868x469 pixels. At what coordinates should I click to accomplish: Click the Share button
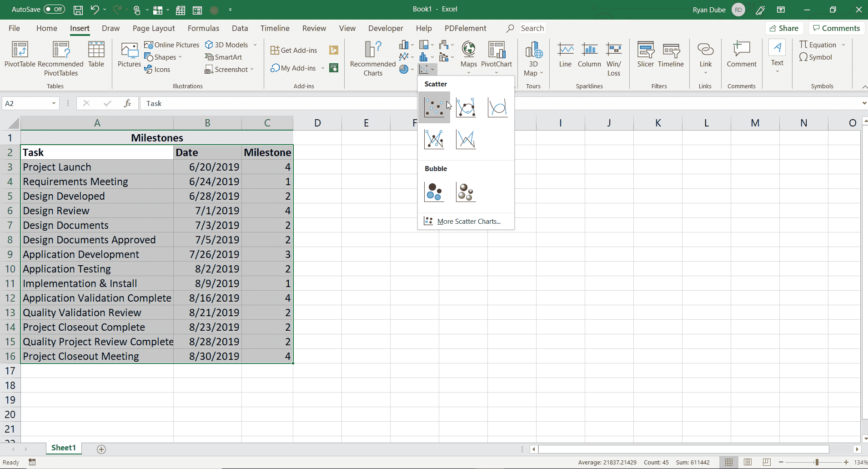pyautogui.click(x=784, y=28)
